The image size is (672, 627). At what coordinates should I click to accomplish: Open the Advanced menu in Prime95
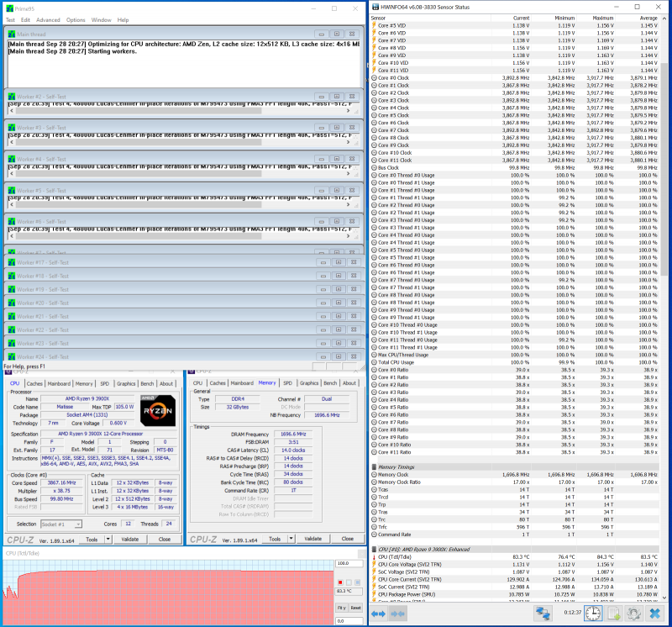48,20
